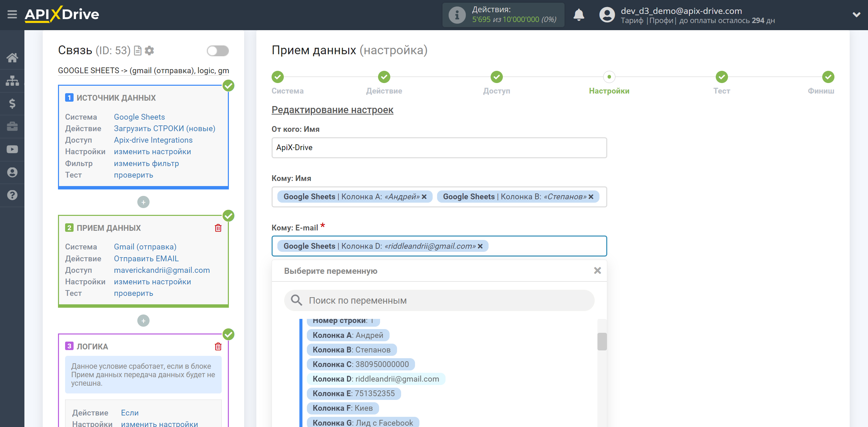868x427 pixels.
Task: Click Если link in Логика block
Action: pos(130,413)
